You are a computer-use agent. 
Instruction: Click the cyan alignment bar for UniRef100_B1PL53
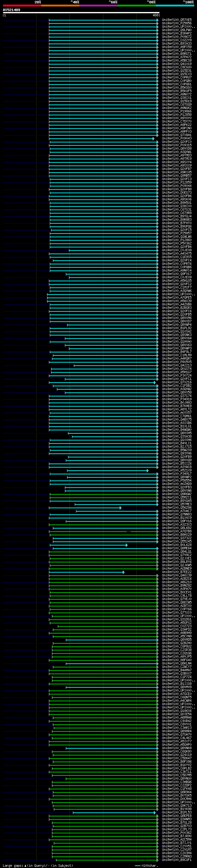[x=114, y=813]
